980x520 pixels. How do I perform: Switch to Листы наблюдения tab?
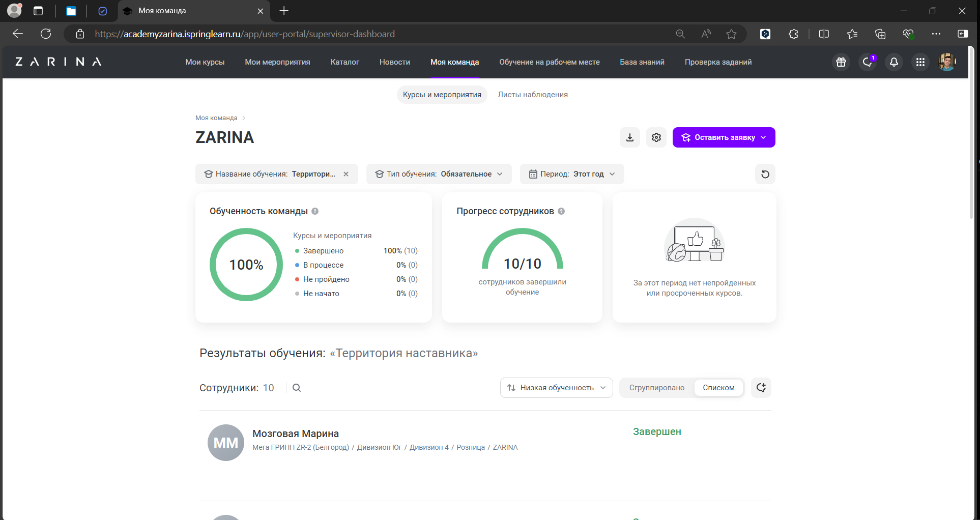(533, 94)
